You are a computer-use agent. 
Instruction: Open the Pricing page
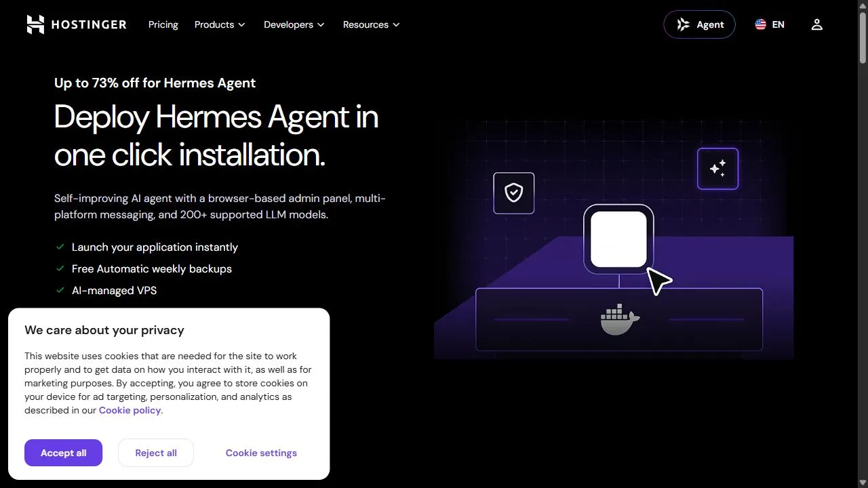point(163,24)
